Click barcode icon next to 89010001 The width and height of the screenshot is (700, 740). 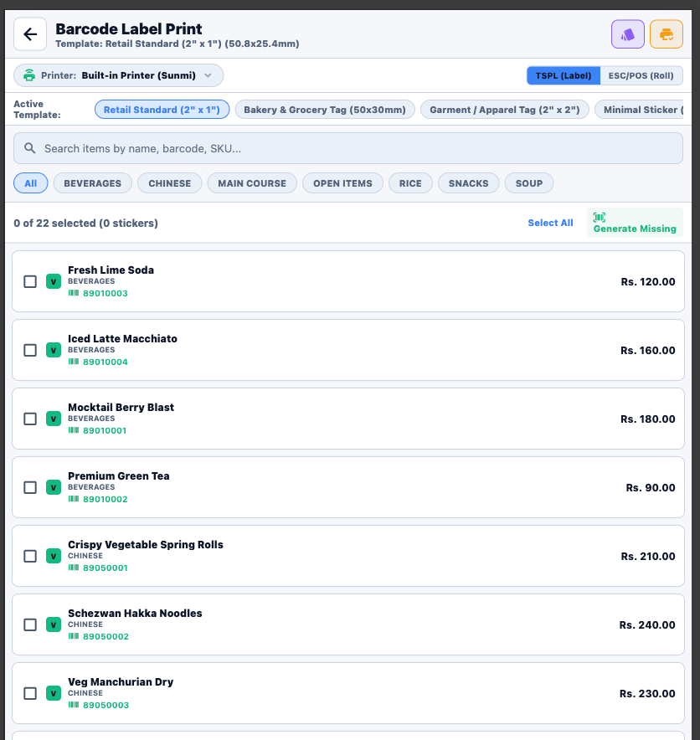[74, 430]
